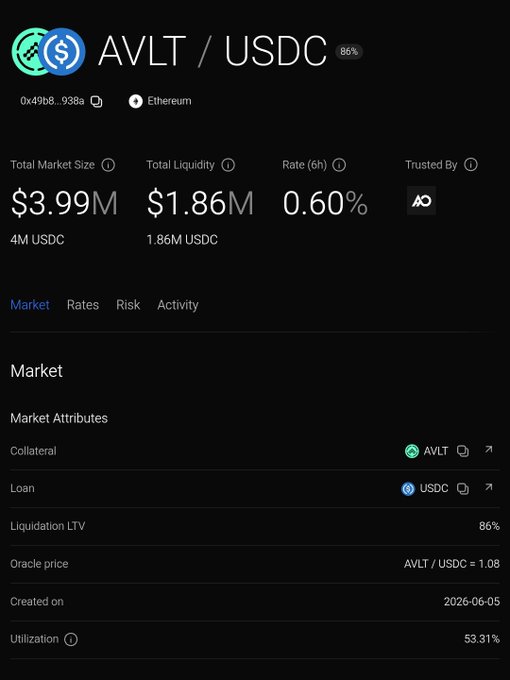Select the $3.99M market size value
Screen dimensions: 510x680
pyautogui.click(x=64, y=203)
